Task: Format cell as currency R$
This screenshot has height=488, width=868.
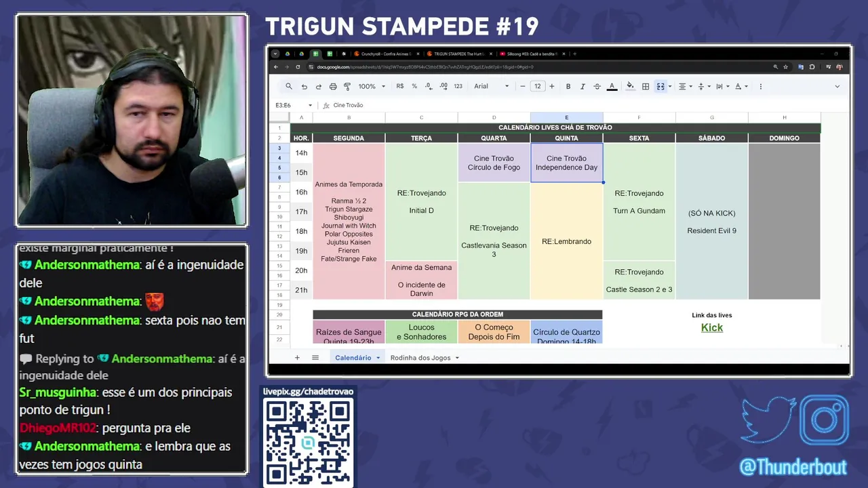Action: pos(400,86)
